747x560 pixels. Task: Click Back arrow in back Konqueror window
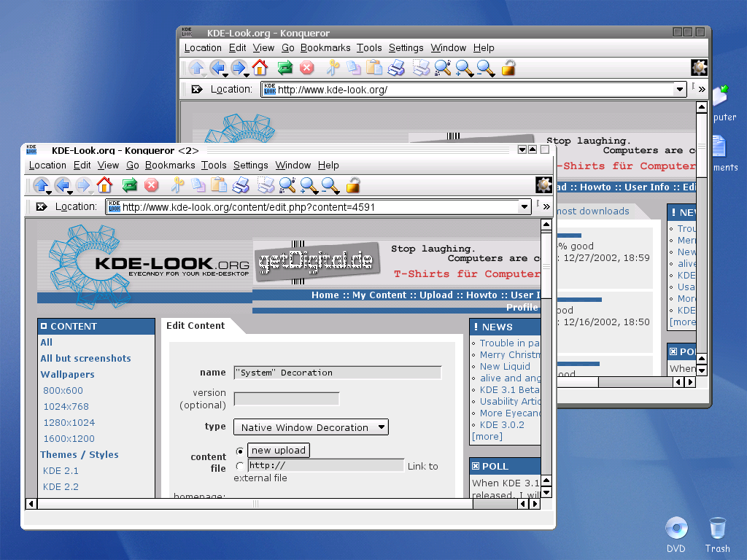coord(217,68)
